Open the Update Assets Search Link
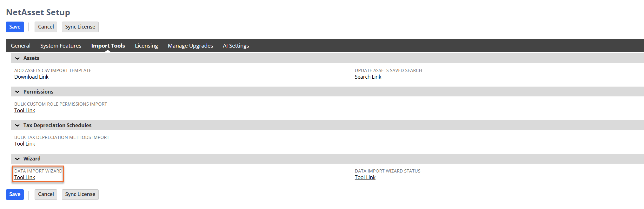 (x=368, y=77)
